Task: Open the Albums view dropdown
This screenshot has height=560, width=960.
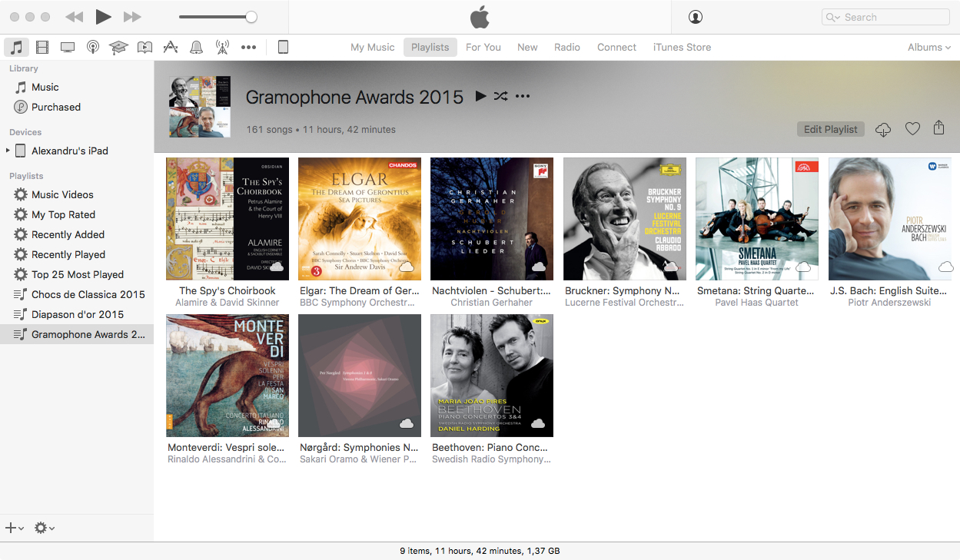Action: (x=928, y=48)
